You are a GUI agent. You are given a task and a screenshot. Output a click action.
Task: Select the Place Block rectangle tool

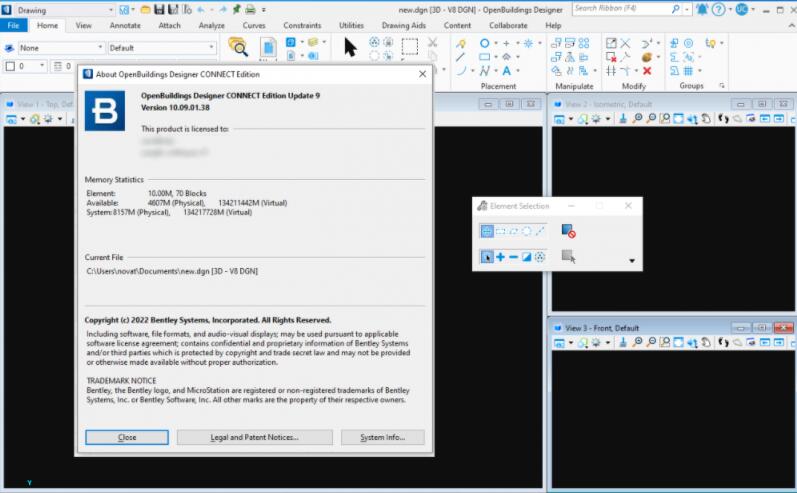tap(484, 57)
